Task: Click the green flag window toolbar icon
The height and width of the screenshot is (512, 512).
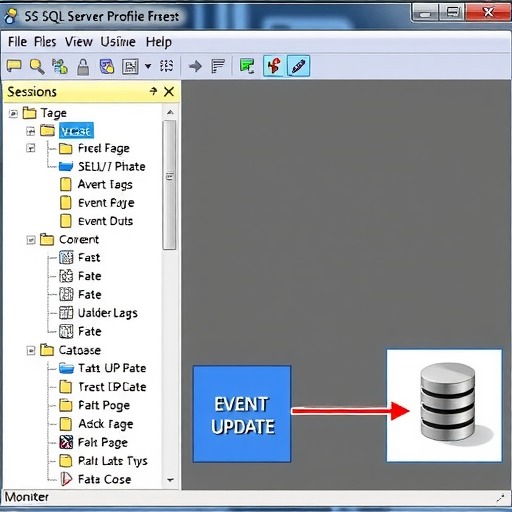Action: 247,66
